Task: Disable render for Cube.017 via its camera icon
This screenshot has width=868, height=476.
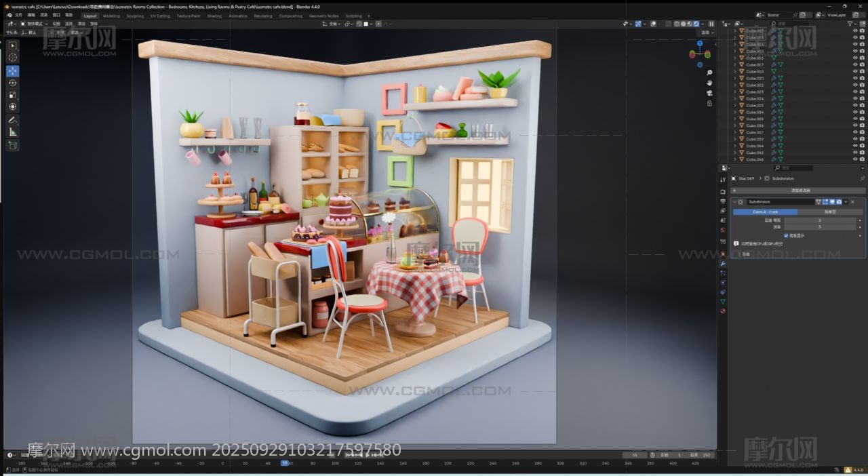Action: (863, 64)
